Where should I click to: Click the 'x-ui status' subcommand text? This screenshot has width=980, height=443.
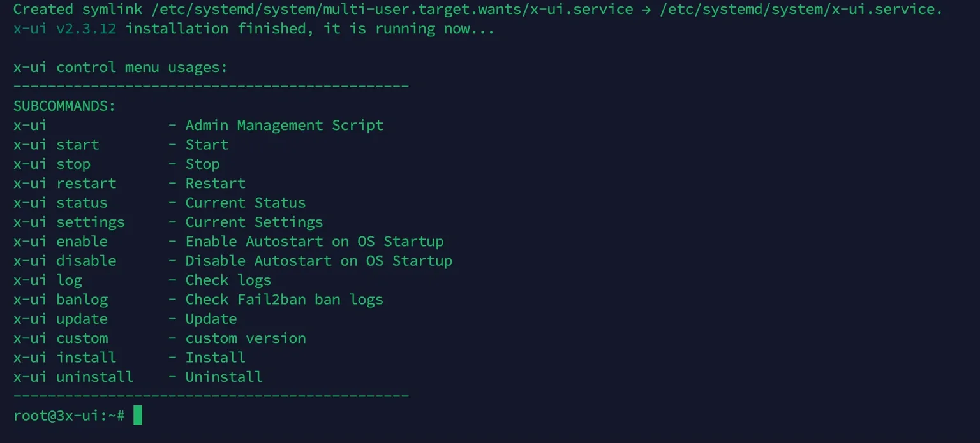pos(60,203)
